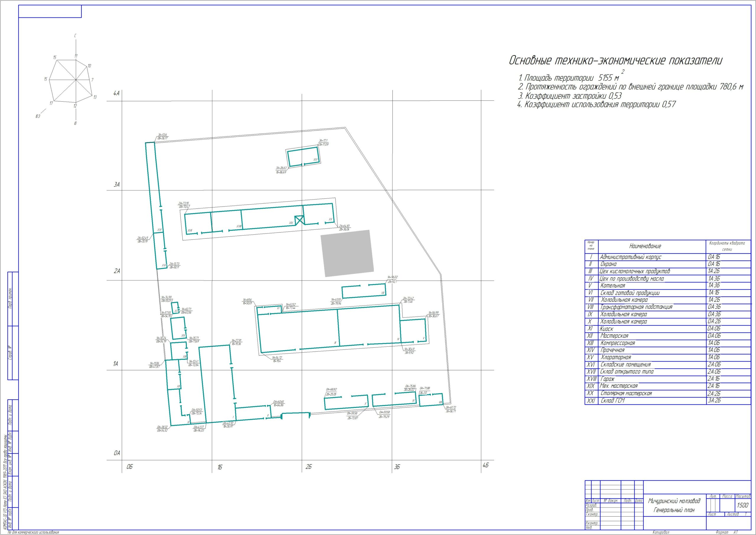Viewport: 756px width, 535px height.
Task: Select grid axis label '1Б'
Action: coord(220,467)
